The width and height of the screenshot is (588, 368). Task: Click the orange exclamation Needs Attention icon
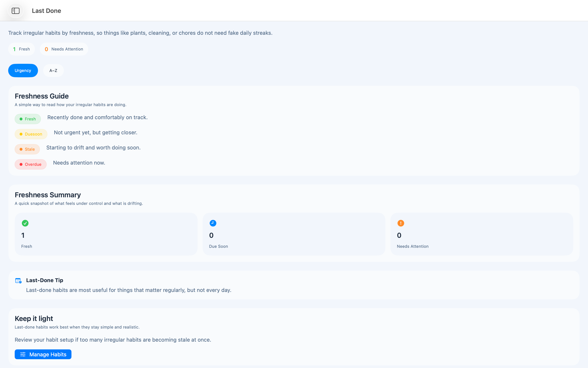(x=401, y=223)
